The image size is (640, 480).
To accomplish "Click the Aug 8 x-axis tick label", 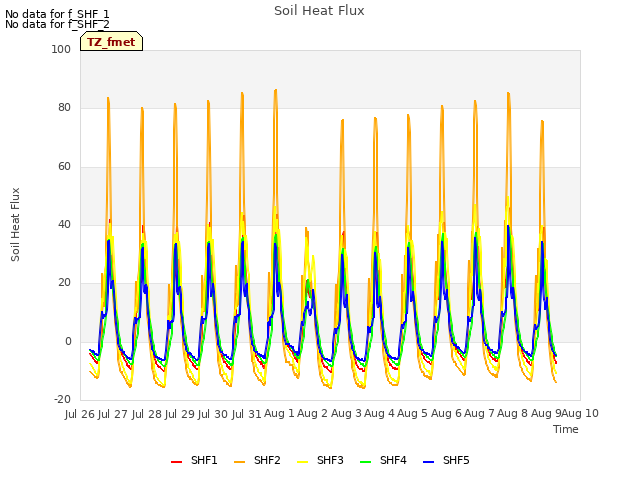I will [x=512, y=413].
